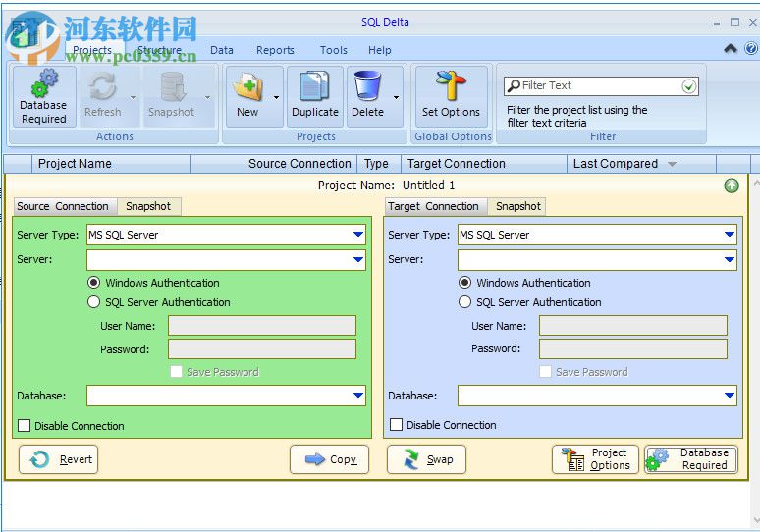760x532 pixels.
Task: Create a New project
Action: click(x=247, y=97)
